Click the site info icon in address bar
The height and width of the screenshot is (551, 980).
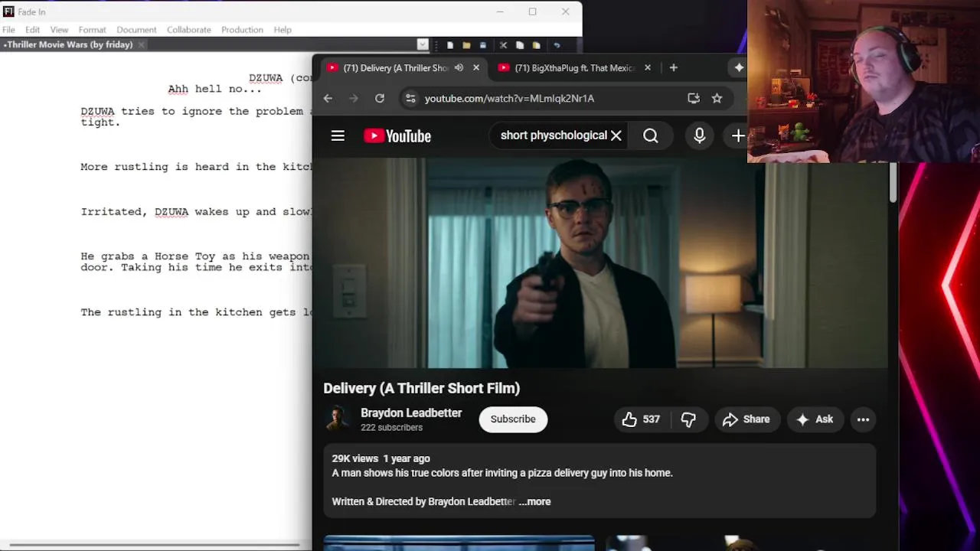[410, 98]
